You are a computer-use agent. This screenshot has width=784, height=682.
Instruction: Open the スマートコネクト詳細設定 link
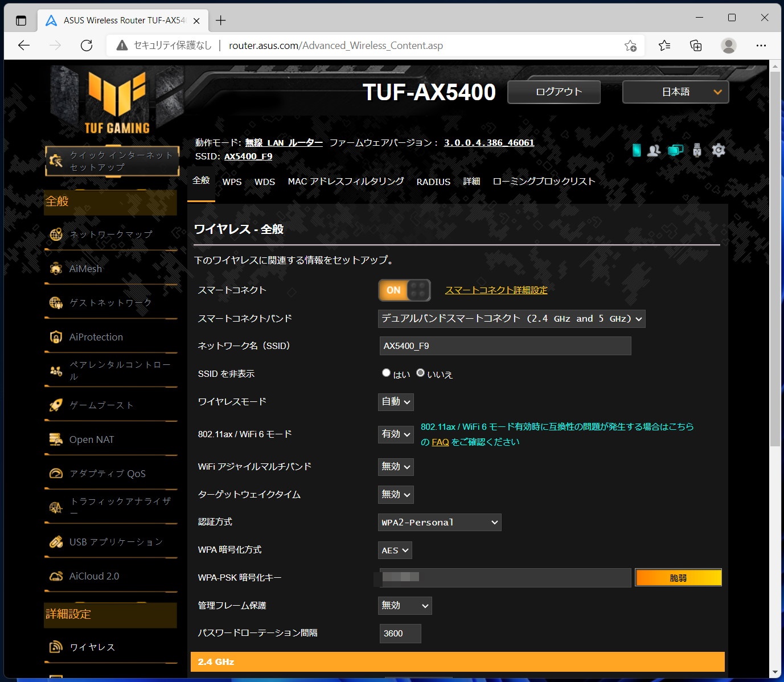point(496,290)
